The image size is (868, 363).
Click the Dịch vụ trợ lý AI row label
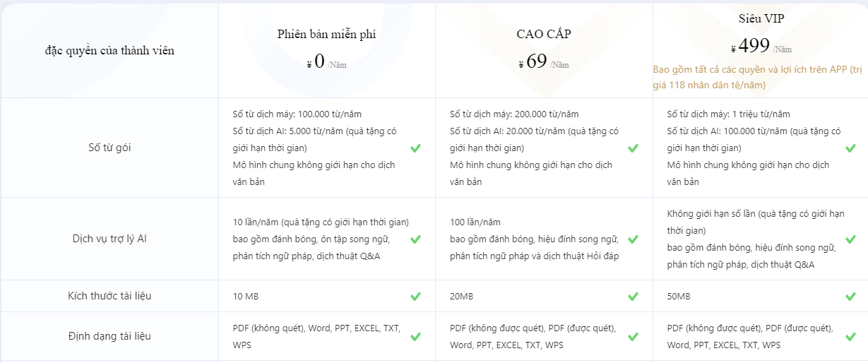click(x=109, y=239)
